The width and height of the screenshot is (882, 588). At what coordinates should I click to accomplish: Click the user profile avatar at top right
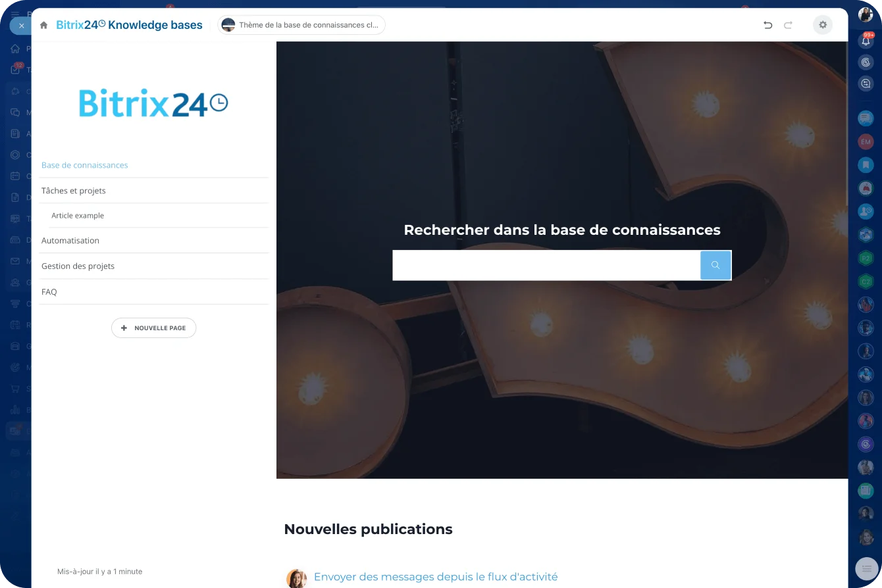pos(866,14)
